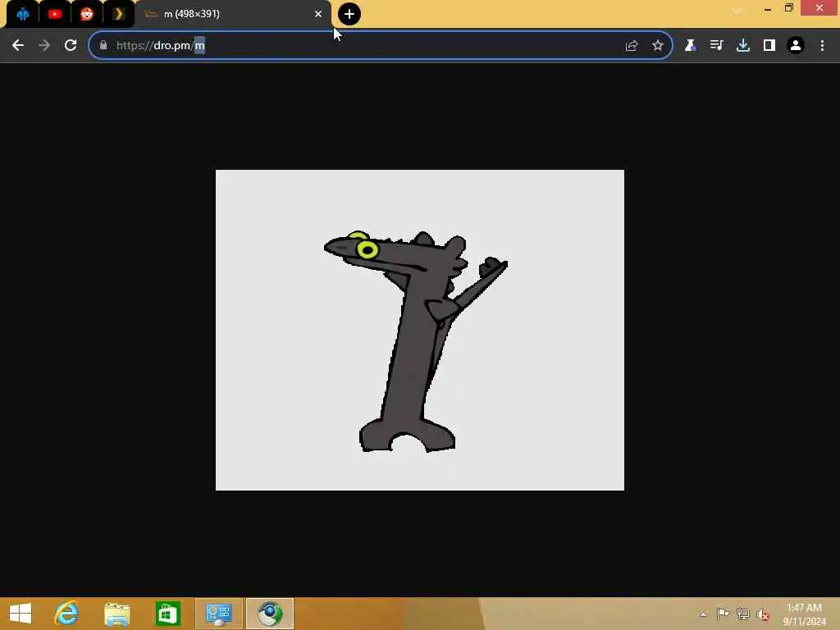Go back to the previous page
This screenshot has width=840, height=630.
[x=18, y=46]
